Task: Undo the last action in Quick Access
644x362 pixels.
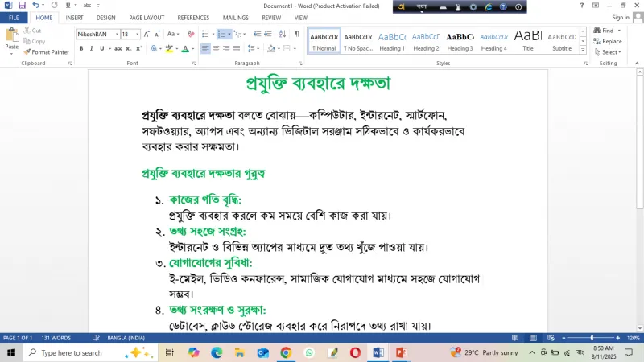Action: [x=35, y=6]
